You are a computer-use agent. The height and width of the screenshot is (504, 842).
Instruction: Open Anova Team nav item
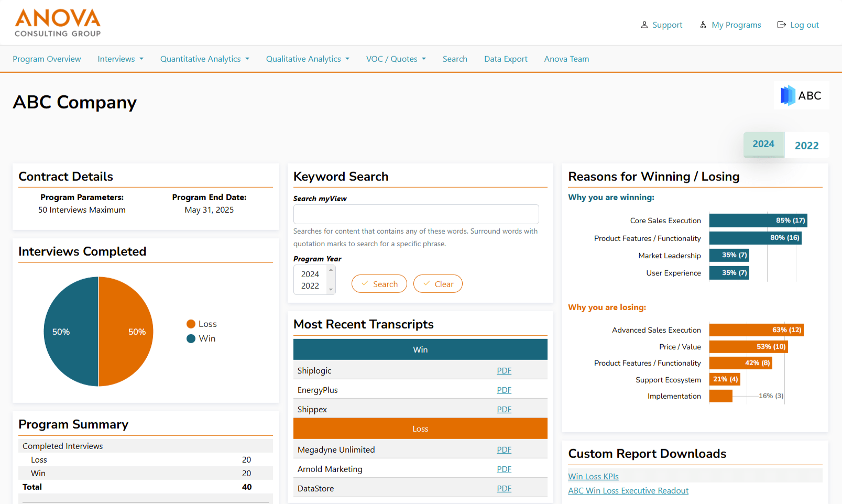[x=566, y=59]
